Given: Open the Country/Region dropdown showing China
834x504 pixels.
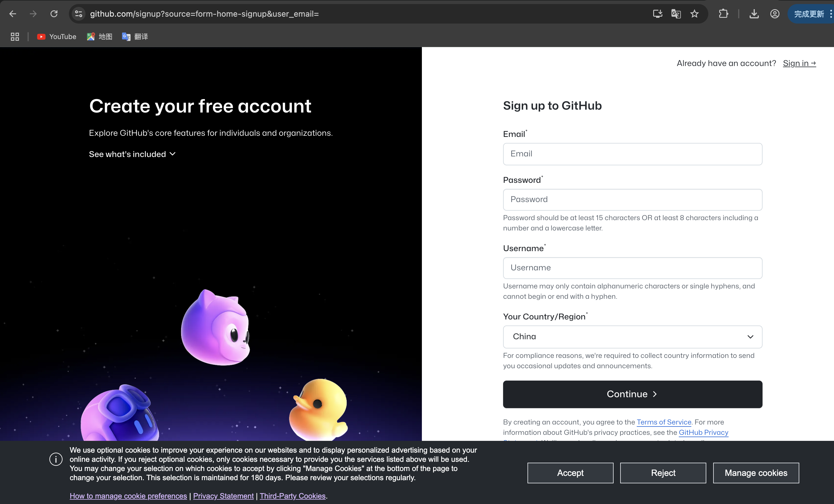Looking at the screenshot, I should [632, 337].
